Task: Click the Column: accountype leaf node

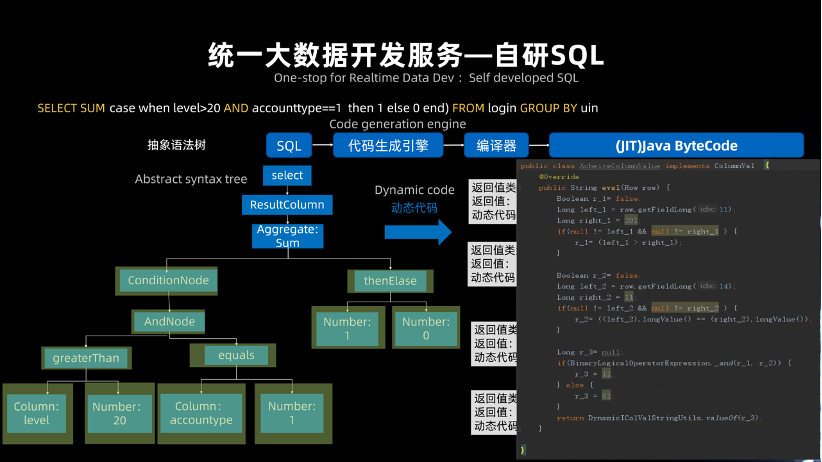Action: coord(201,413)
